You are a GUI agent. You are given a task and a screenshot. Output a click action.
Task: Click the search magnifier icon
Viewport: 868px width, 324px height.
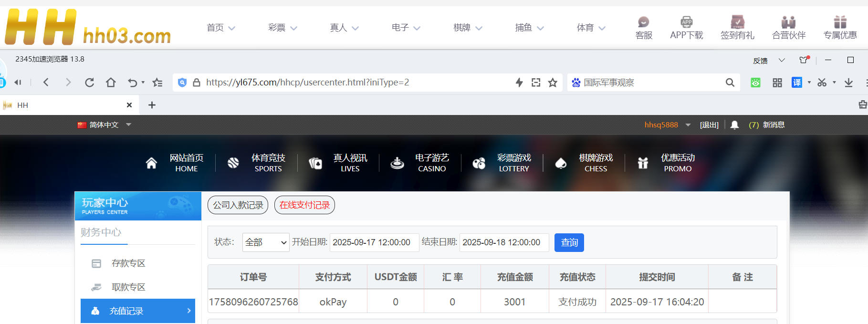pyautogui.click(x=730, y=83)
